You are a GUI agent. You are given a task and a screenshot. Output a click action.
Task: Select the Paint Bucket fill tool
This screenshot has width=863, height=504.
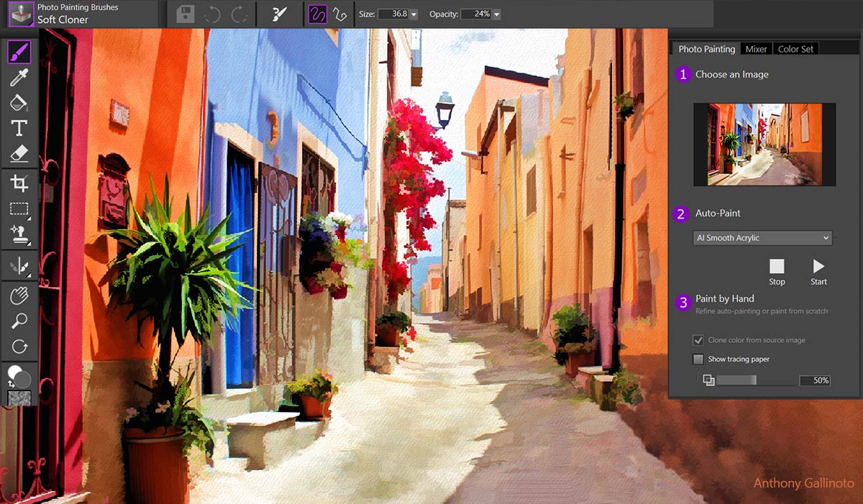(x=19, y=103)
